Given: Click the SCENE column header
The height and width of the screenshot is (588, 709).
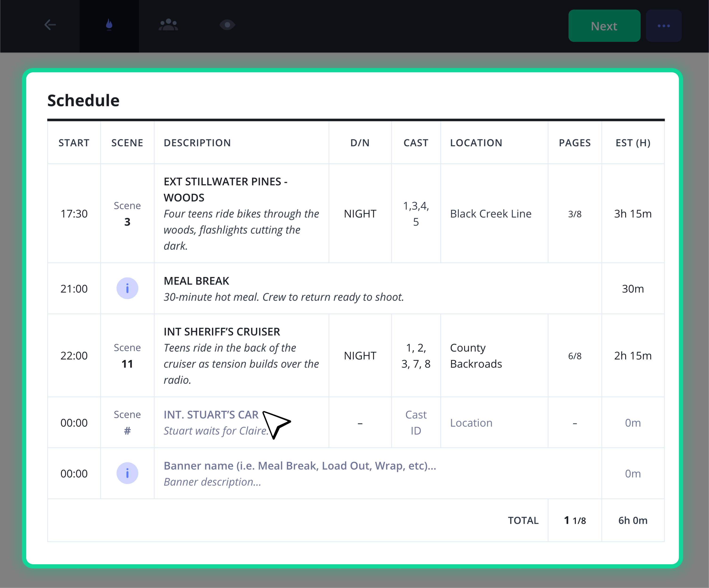Looking at the screenshot, I should point(127,143).
